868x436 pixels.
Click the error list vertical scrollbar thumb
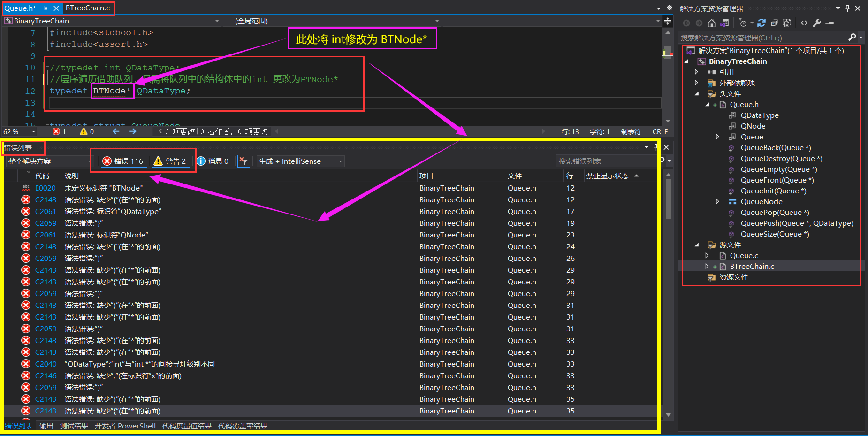point(669,199)
